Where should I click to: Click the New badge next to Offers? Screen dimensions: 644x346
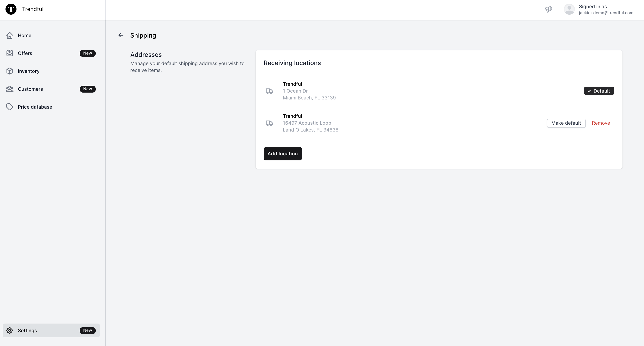pos(87,53)
